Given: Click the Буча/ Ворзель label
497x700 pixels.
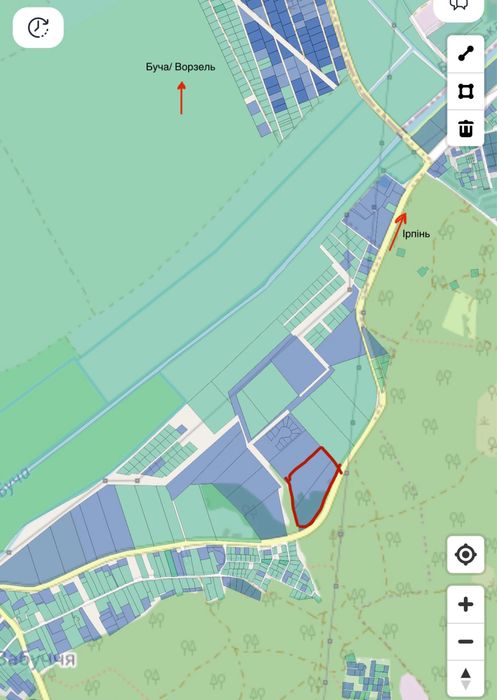Looking at the screenshot, I should point(180,67).
